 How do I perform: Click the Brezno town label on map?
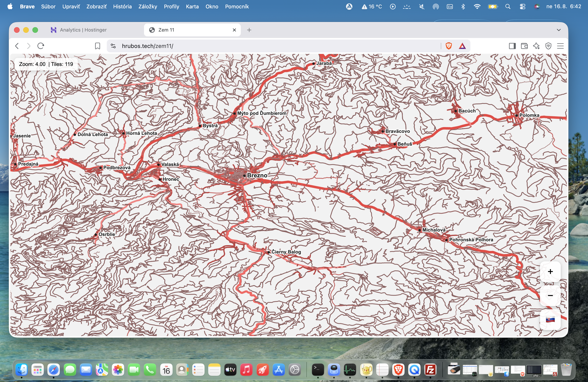point(257,175)
